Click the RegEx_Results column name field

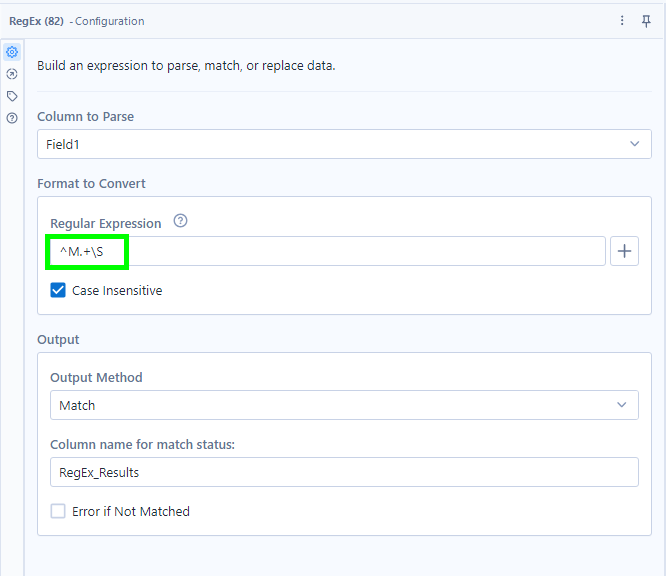pyautogui.click(x=344, y=472)
